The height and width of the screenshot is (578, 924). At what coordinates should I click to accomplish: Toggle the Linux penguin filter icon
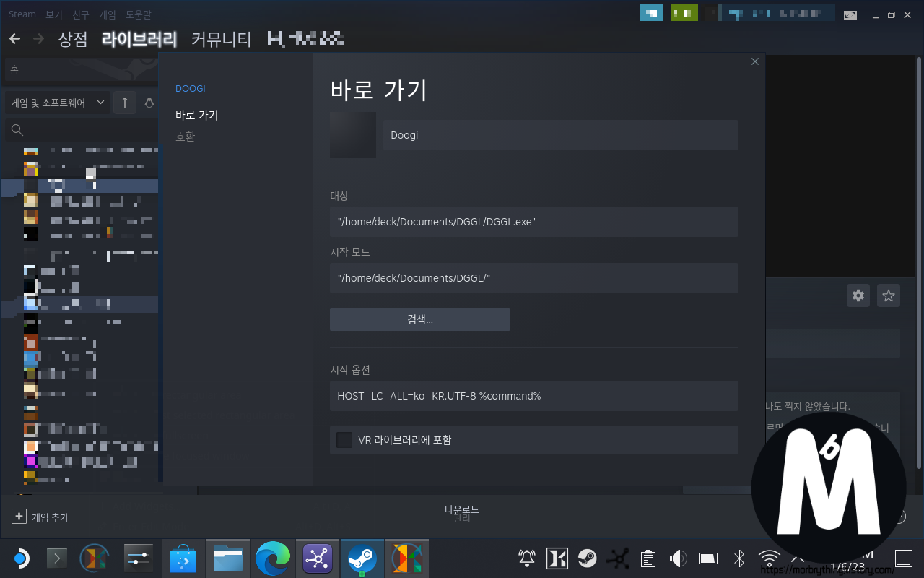tap(149, 103)
